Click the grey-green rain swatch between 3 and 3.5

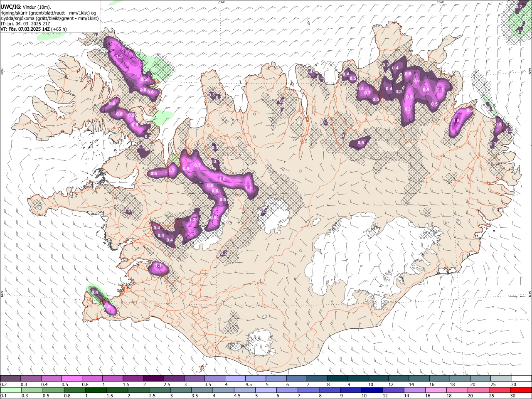click(x=180, y=390)
